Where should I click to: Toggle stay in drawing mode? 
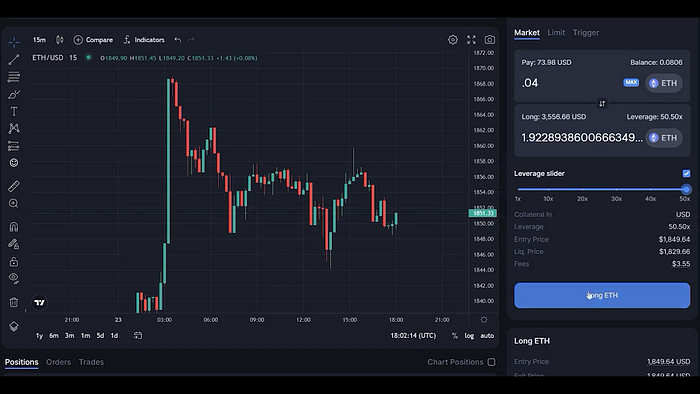[x=14, y=244]
